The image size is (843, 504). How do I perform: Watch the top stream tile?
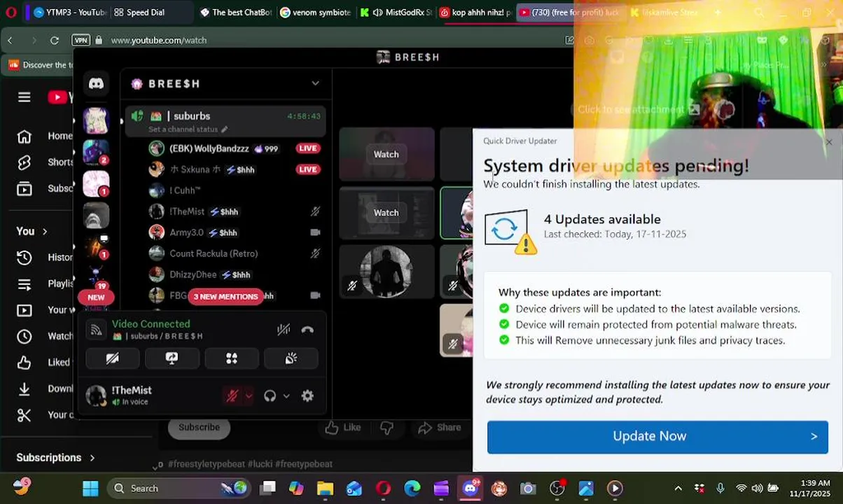click(386, 155)
